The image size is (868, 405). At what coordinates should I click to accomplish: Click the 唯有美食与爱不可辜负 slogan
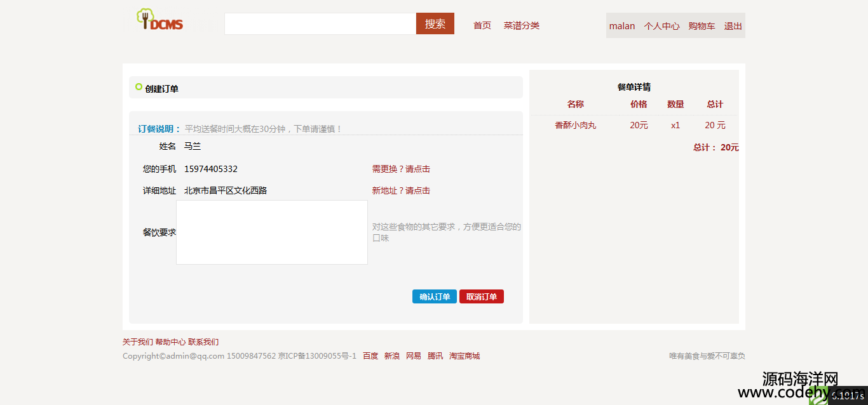pyautogui.click(x=707, y=356)
